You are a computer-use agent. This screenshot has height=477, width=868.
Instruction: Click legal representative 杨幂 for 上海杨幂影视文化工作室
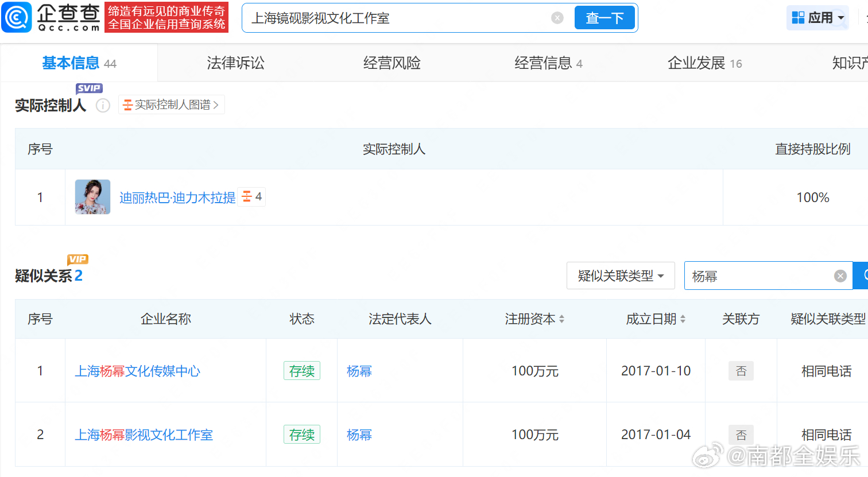(x=359, y=435)
